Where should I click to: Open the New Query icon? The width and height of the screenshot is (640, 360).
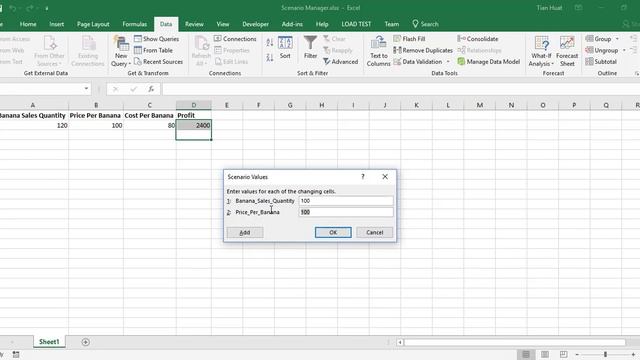click(121, 51)
